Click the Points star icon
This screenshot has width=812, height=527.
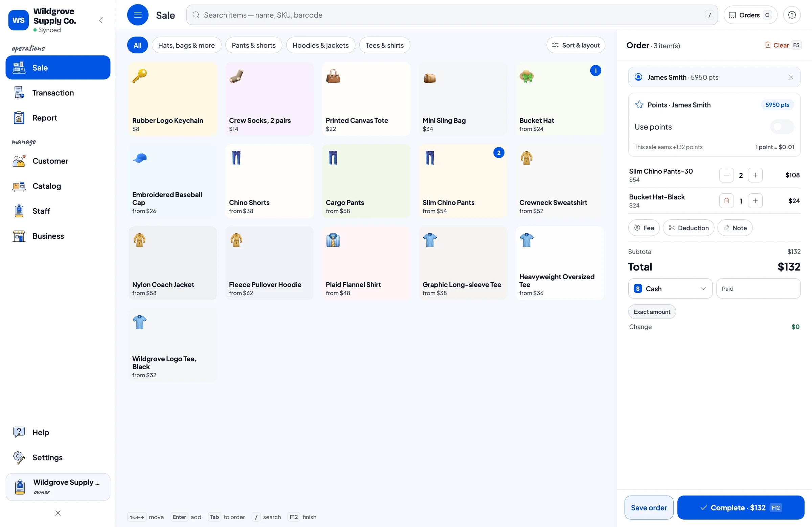click(x=639, y=105)
